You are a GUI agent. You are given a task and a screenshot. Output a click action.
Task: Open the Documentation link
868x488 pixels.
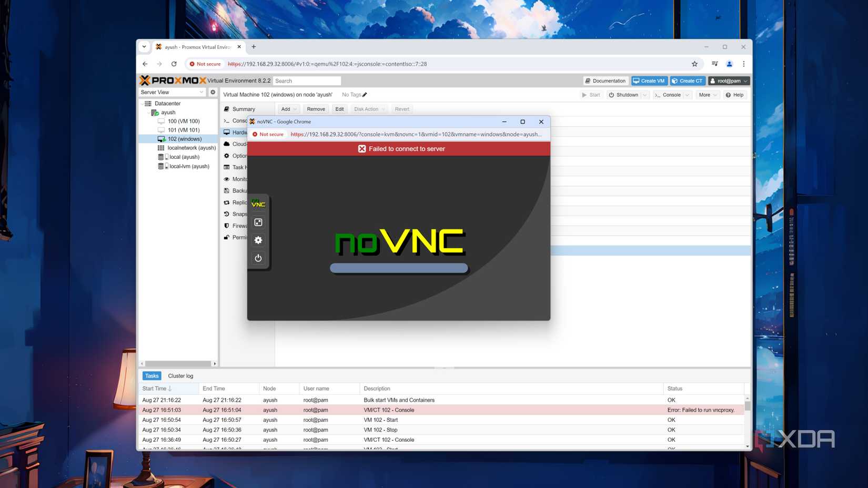pos(605,80)
